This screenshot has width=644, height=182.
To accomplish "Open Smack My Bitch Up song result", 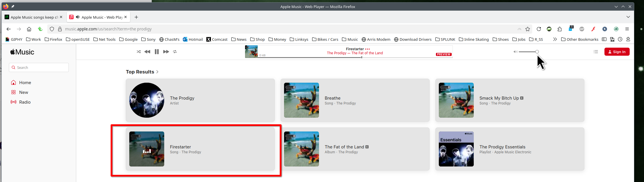I will pyautogui.click(x=510, y=100).
